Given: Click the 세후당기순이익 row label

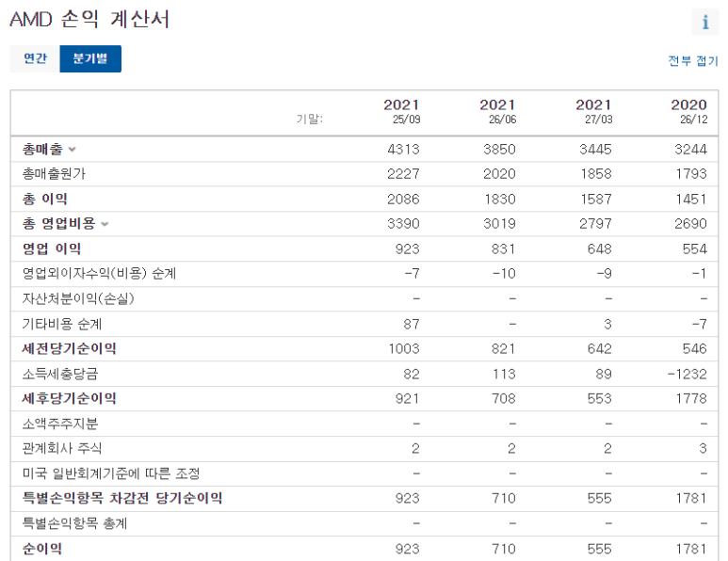Looking at the screenshot, I should pyautogui.click(x=69, y=398).
